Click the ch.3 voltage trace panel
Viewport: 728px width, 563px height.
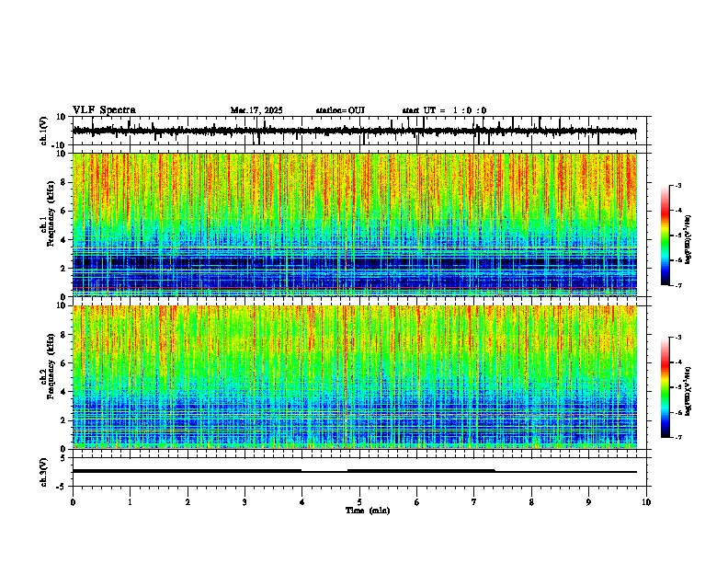tap(359, 472)
